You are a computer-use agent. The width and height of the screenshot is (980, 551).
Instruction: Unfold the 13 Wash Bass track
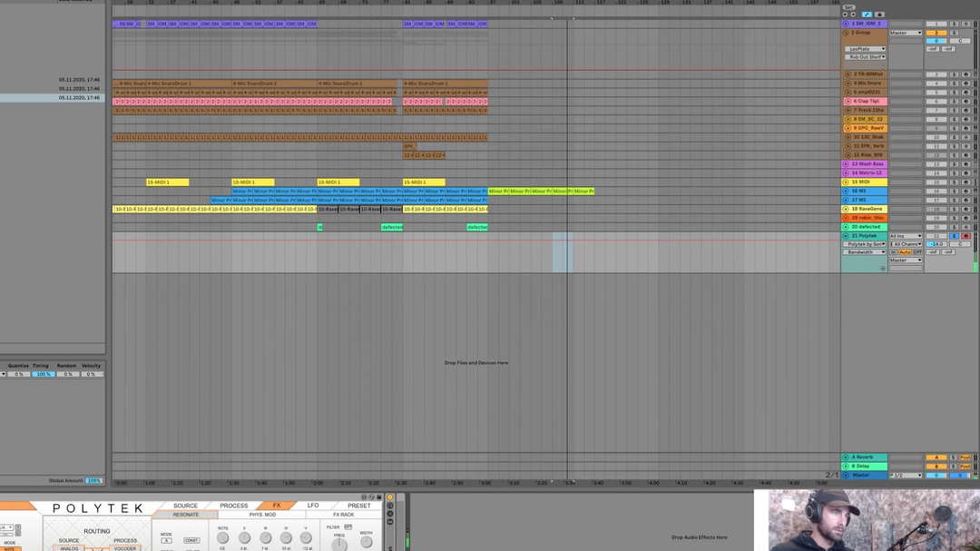(x=848, y=164)
